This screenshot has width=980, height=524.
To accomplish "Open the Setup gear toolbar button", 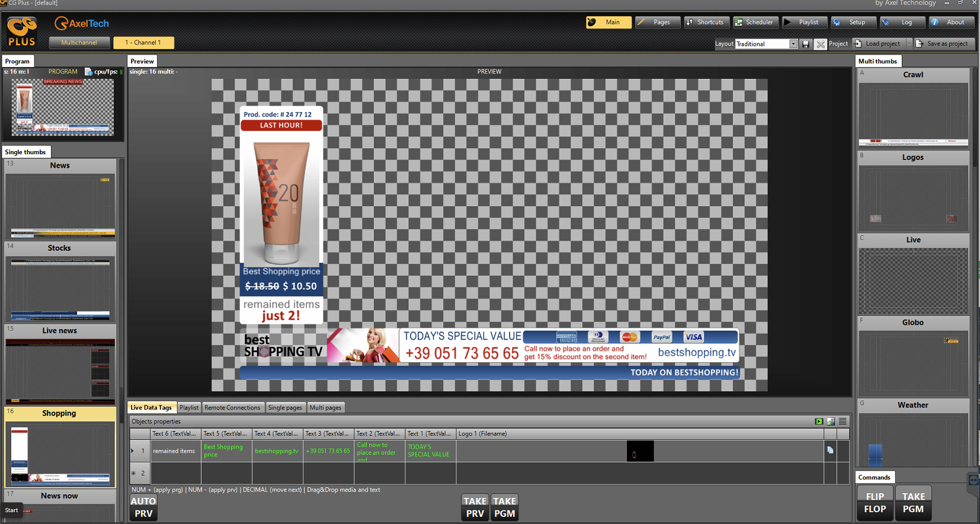I will [851, 23].
